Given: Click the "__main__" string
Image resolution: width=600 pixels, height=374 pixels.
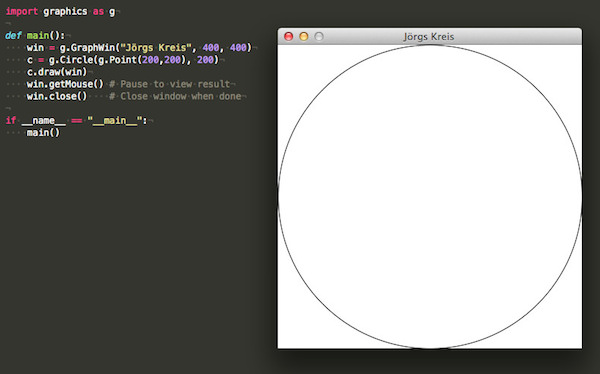Looking at the screenshot, I should coord(114,121).
